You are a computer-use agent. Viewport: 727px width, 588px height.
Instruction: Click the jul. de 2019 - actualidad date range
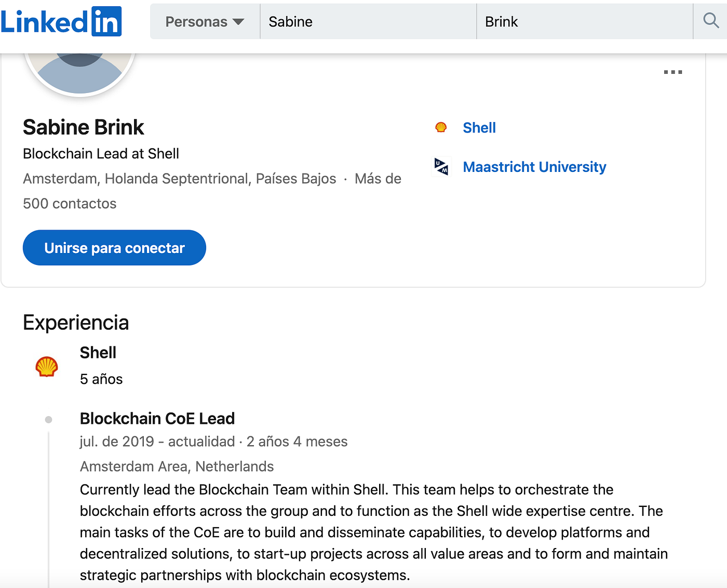click(x=157, y=442)
